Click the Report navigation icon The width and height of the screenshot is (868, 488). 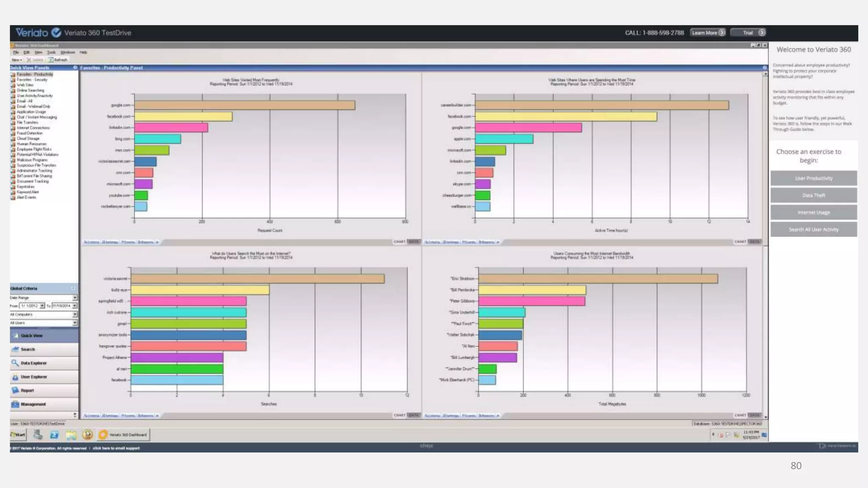coord(15,390)
